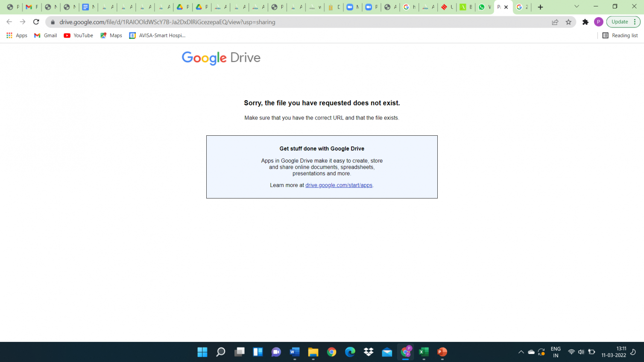Open the Widgets panel in taskbar
The image size is (644, 362).
[x=258, y=352]
